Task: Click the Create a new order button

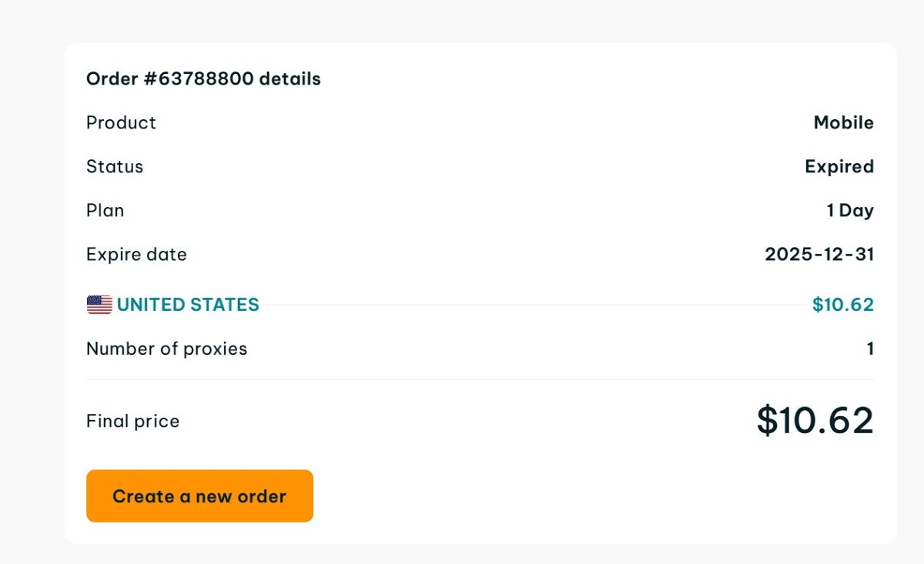Action: pos(199,496)
